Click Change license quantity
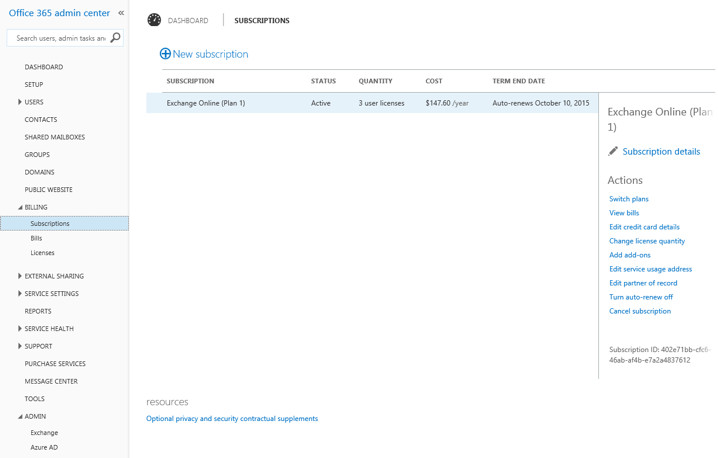Image resolution: width=718 pixels, height=458 pixels. 647,241
